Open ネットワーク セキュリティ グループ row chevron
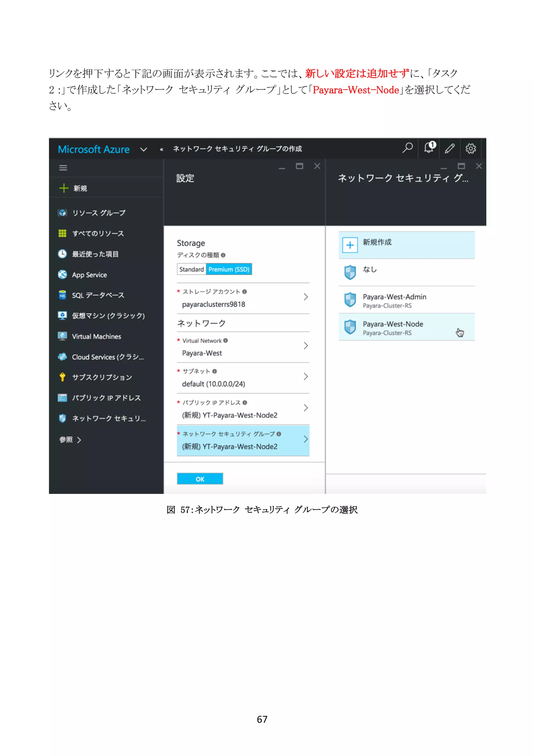The height and width of the screenshot is (756, 534). (x=306, y=439)
